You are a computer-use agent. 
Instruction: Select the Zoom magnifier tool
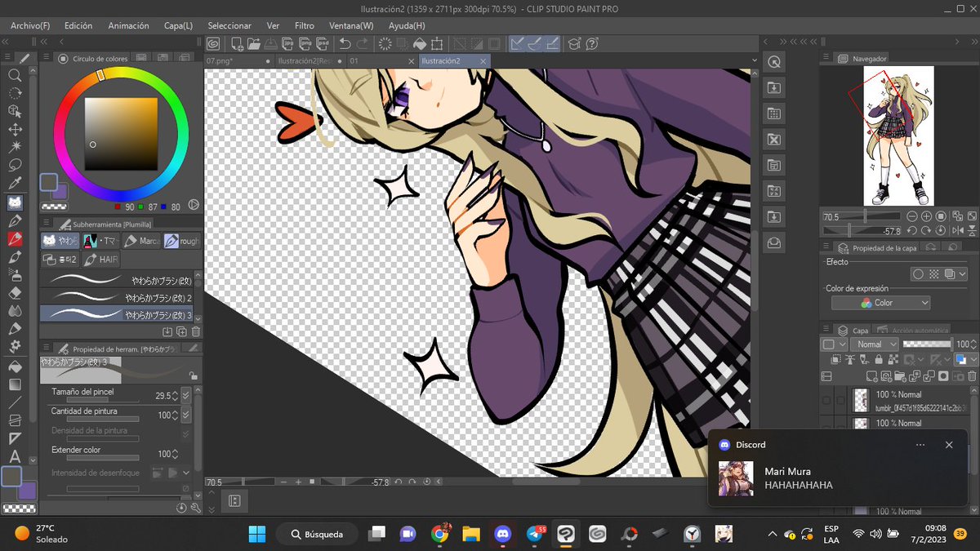click(x=15, y=75)
